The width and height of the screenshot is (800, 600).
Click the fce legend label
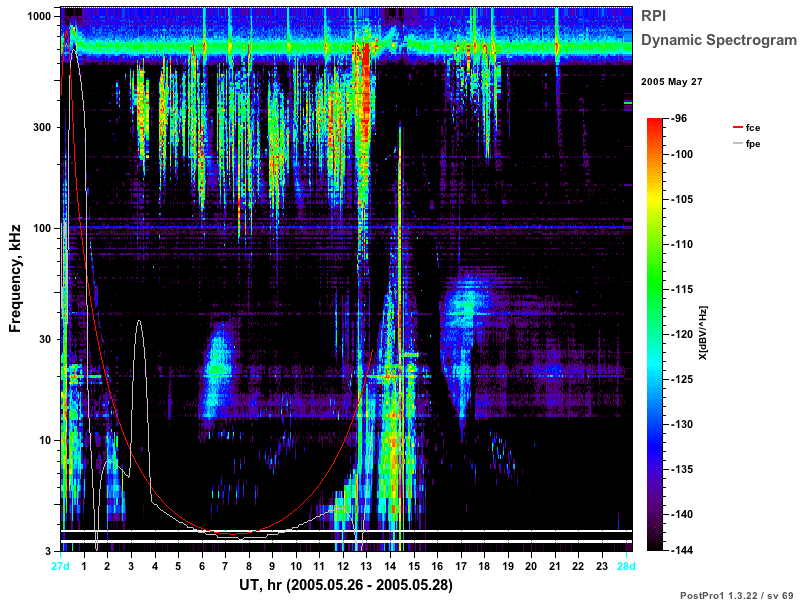click(x=753, y=128)
